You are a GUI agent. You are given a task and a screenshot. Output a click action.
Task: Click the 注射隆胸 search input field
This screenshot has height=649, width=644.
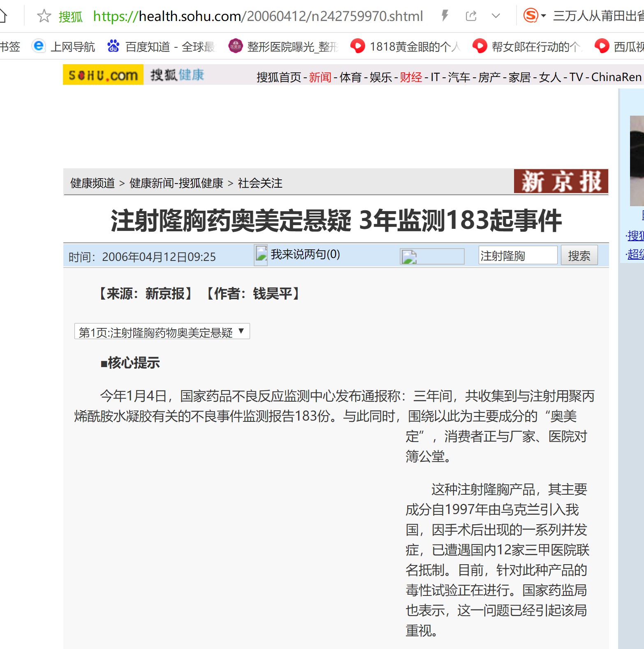pyautogui.click(x=518, y=255)
